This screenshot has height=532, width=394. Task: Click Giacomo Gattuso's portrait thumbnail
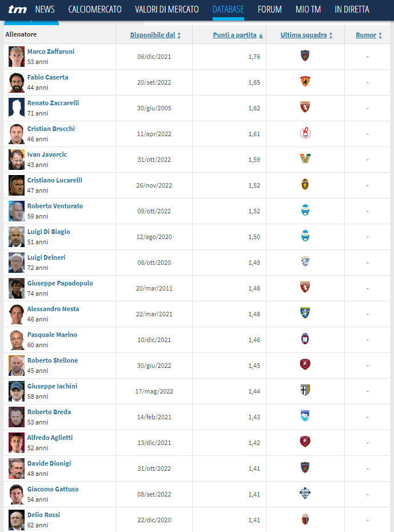[17, 494]
